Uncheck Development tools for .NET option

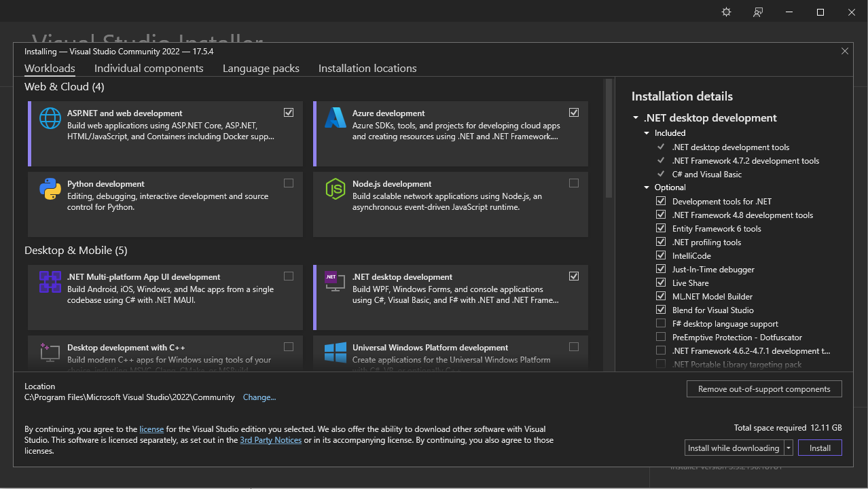coord(661,201)
